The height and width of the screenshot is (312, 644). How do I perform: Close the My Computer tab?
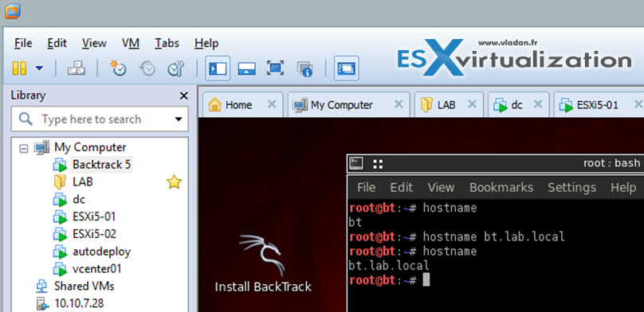[399, 104]
